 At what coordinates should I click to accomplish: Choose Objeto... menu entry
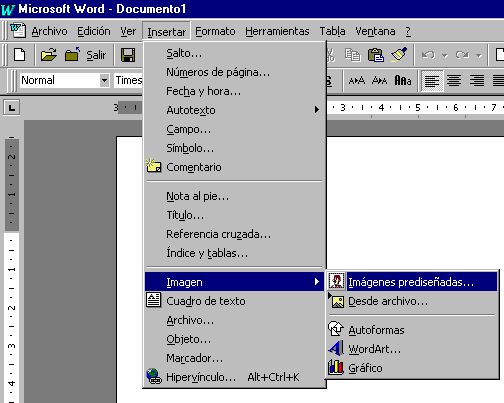point(235,339)
